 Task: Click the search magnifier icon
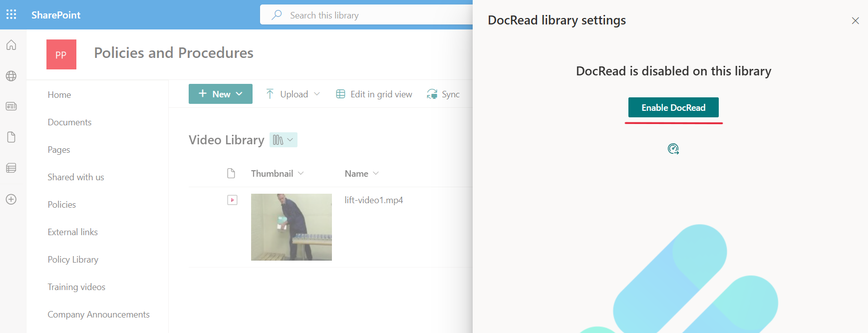click(x=277, y=15)
